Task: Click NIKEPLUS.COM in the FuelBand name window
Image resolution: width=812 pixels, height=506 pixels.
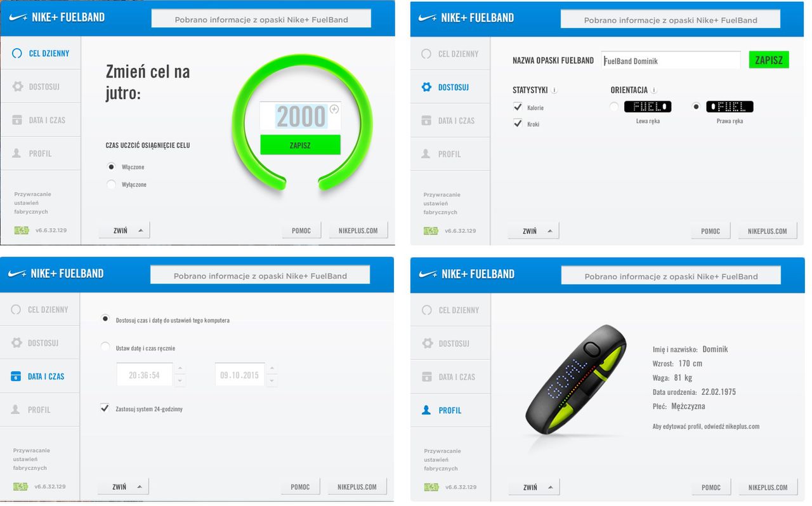Action: click(x=768, y=231)
